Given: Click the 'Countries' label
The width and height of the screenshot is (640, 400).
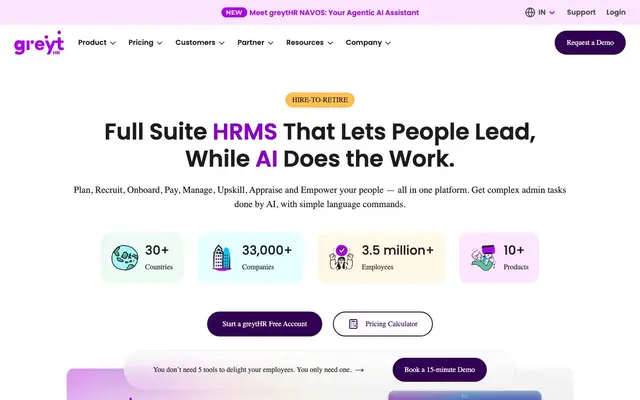Looking at the screenshot, I should [159, 267].
